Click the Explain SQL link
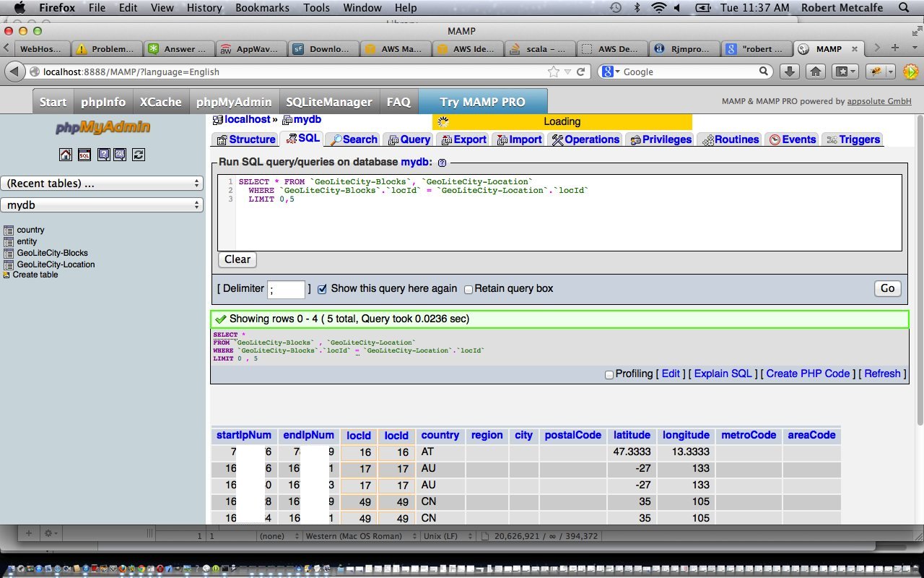Image resolution: width=924 pixels, height=578 pixels. 723,374
